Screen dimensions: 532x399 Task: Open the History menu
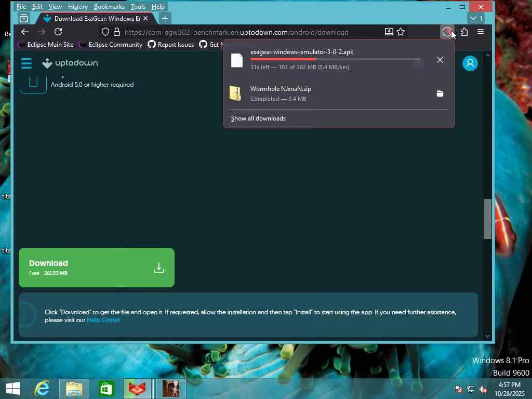pos(78,6)
